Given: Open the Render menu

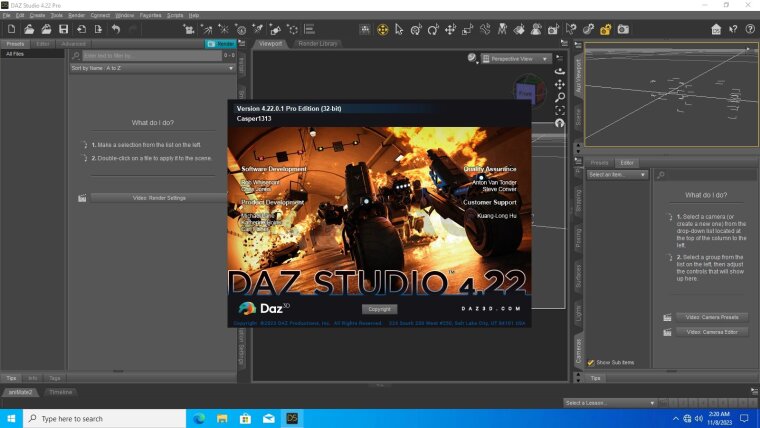Looking at the screenshot, I should [76, 16].
